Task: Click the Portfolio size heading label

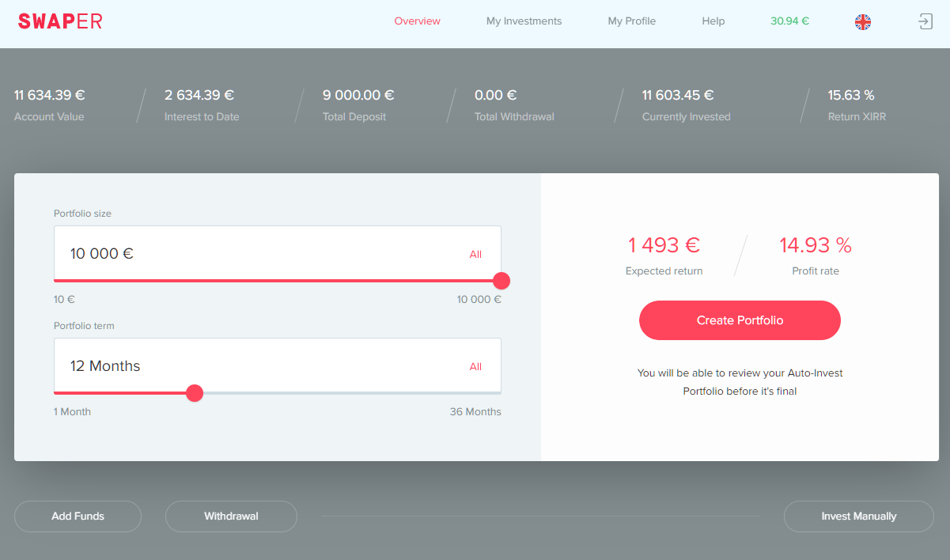Action: coord(82,214)
